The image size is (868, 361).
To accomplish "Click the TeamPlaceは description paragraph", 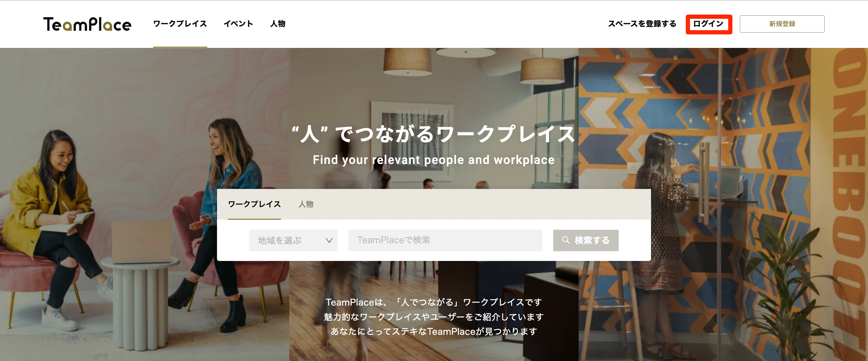I will click(434, 316).
